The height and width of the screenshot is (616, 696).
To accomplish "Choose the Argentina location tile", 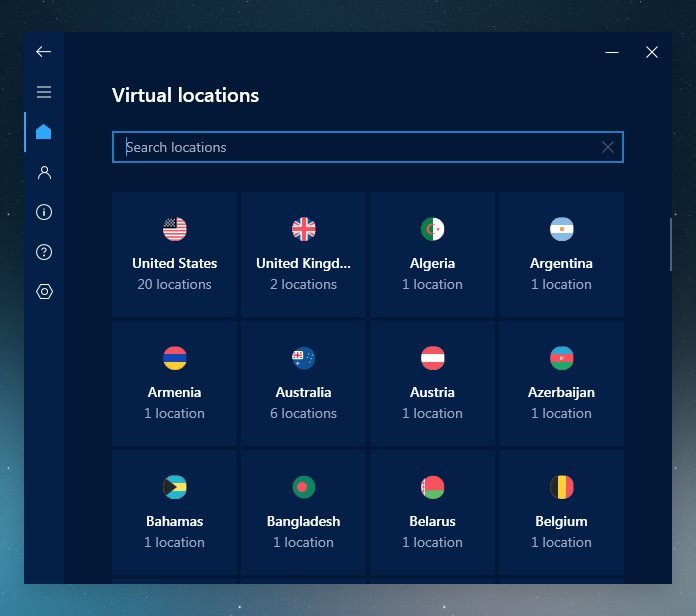I will pos(561,255).
